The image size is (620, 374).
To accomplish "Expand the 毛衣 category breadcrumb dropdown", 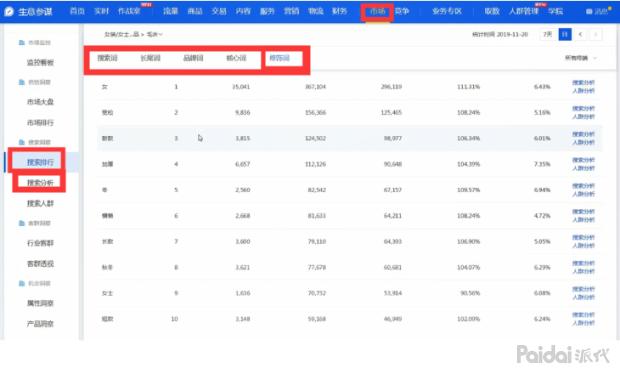I will point(155,34).
